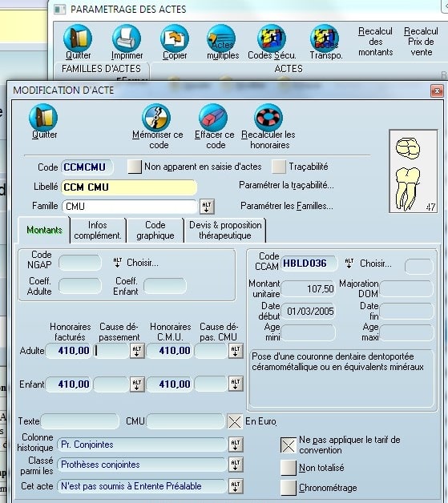The image size is (448, 503).
Task: Click the Code NGAP input field
Action: pyautogui.click(x=80, y=263)
